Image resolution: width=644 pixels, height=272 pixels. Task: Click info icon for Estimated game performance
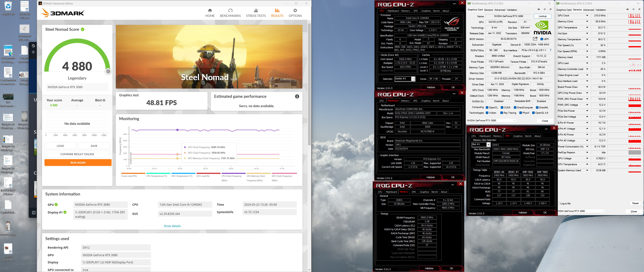pos(297,96)
